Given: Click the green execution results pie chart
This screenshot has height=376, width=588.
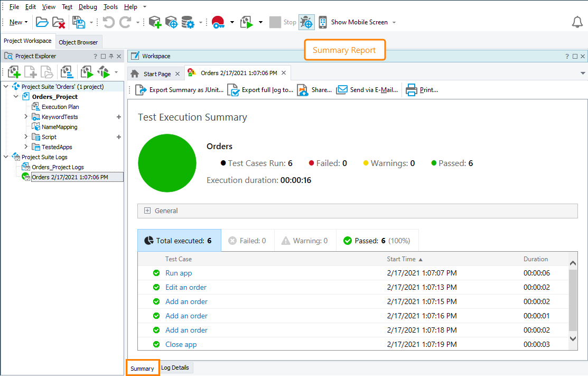Looking at the screenshot, I should (167, 163).
